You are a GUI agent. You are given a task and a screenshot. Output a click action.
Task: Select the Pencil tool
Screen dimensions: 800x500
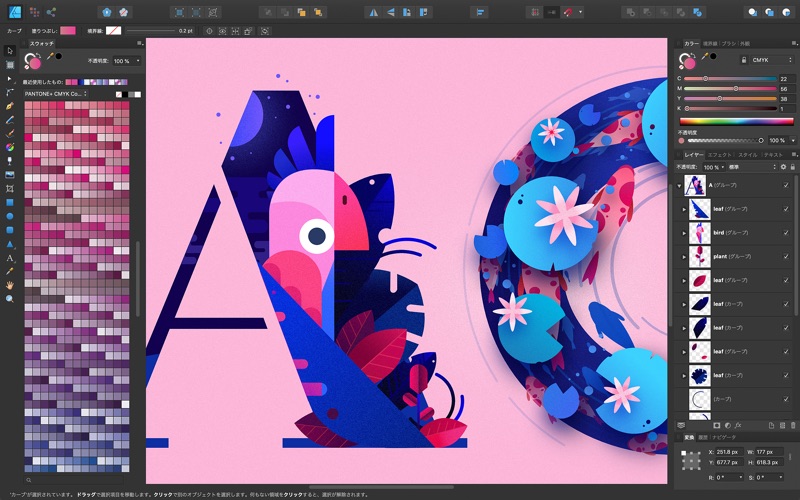click(10, 120)
